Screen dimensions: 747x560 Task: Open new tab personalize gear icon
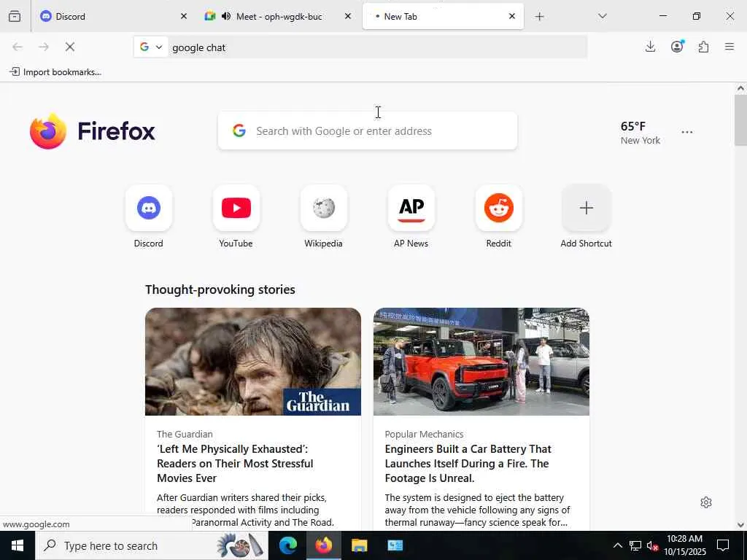click(x=706, y=502)
